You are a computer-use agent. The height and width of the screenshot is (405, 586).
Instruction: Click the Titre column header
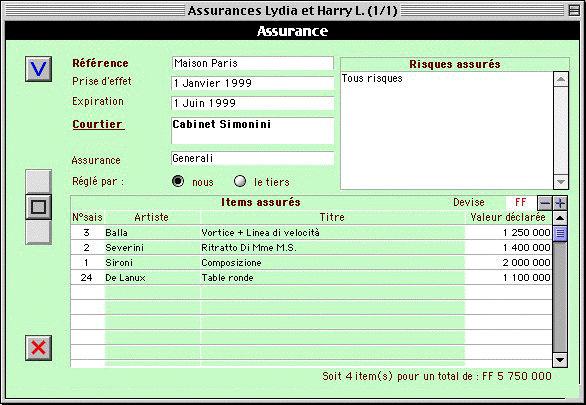click(332, 217)
